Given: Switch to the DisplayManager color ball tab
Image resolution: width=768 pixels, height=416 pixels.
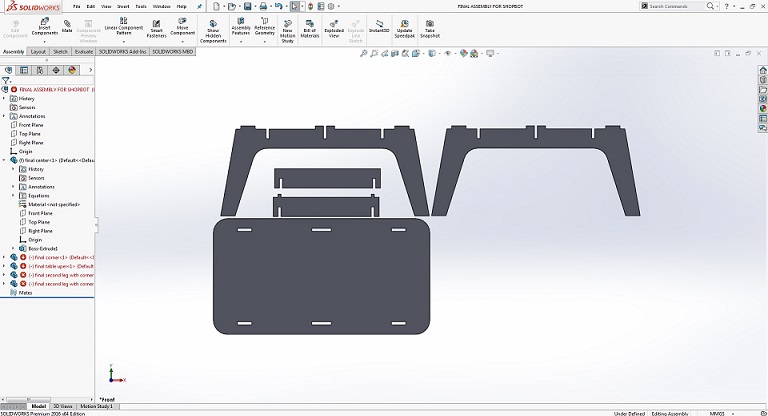Looking at the screenshot, I should (x=72, y=70).
